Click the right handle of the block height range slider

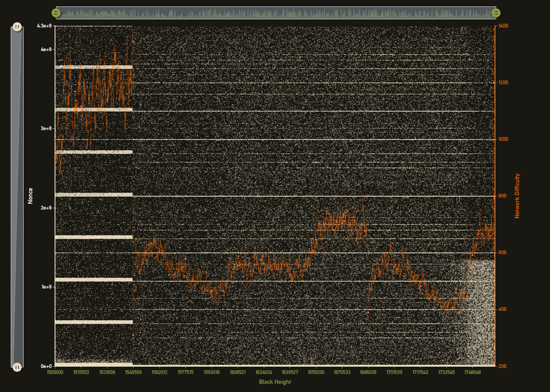click(x=496, y=13)
